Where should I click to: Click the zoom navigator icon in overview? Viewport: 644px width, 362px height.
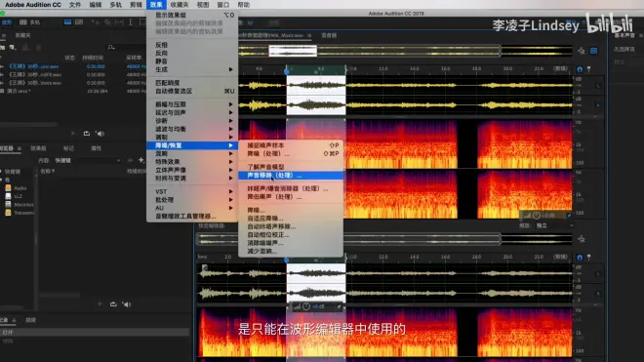(x=582, y=51)
